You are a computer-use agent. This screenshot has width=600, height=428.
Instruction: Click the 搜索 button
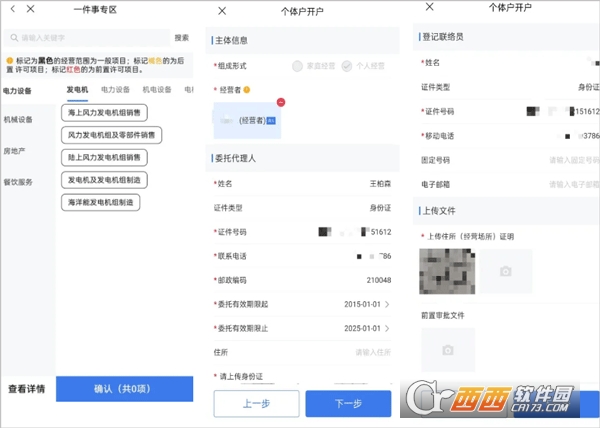182,38
